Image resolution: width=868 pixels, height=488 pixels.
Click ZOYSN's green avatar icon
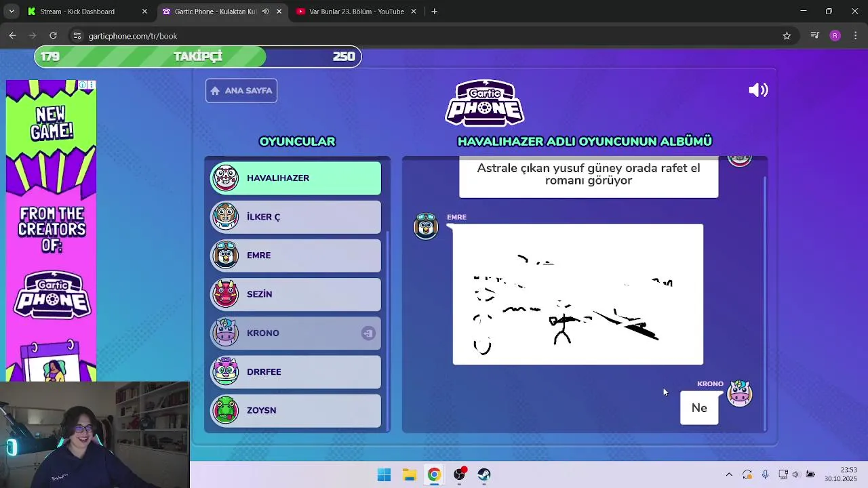[x=225, y=409]
